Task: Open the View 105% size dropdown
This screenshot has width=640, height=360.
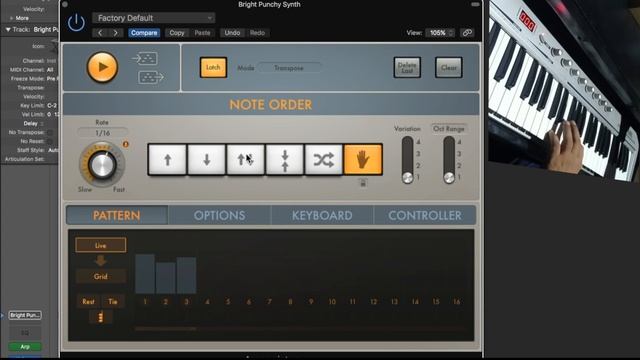Action: [x=440, y=33]
